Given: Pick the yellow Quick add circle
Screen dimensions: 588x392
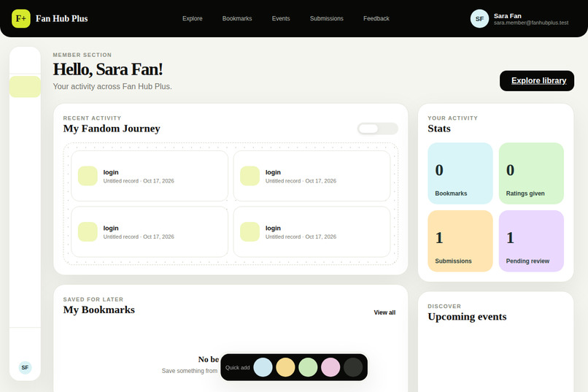Looking at the screenshot, I should [x=285, y=367].
